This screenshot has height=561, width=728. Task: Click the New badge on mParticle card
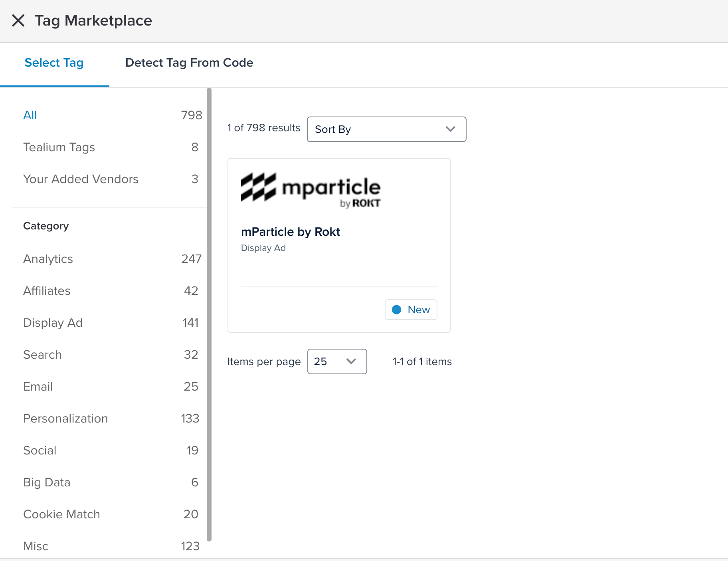[x=411, y=310]
